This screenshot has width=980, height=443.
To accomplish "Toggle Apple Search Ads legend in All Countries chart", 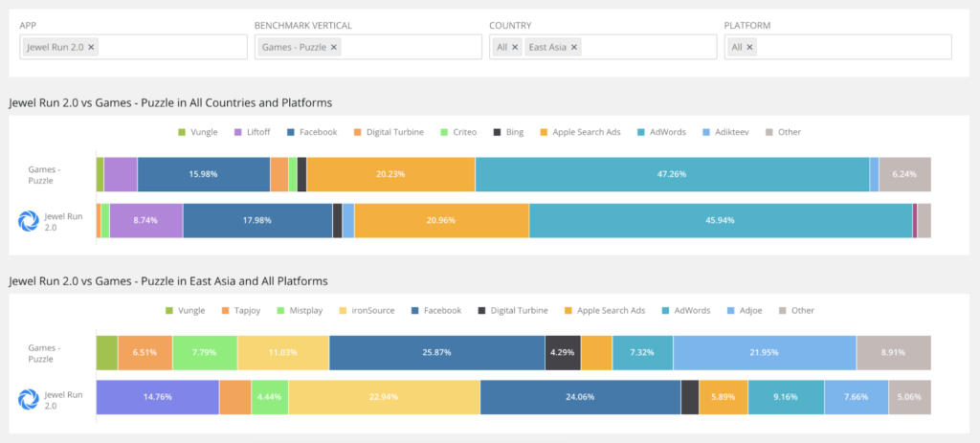I will (580, 132).
